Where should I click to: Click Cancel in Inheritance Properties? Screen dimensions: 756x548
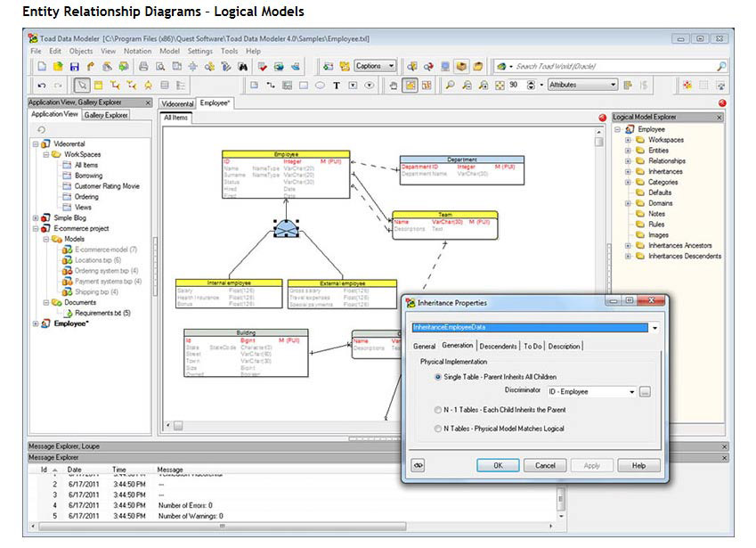(545, 465)
